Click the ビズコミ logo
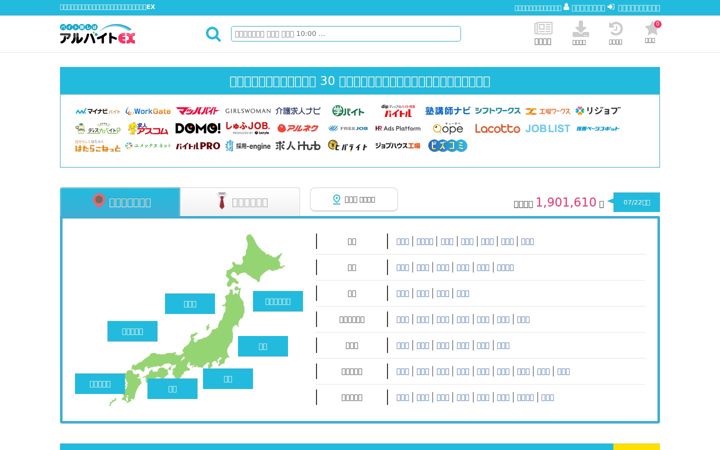Viewport: 720px width, 450px height. [x=448, y=146]
